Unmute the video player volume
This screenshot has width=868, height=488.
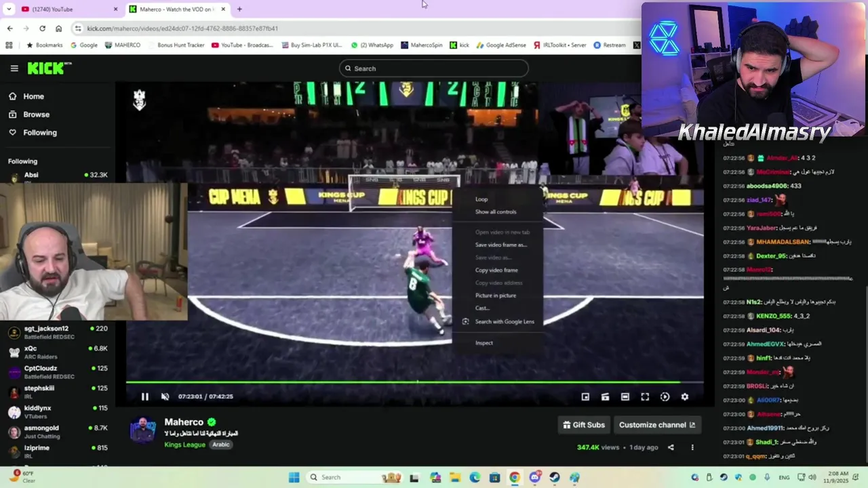point(165,396)
